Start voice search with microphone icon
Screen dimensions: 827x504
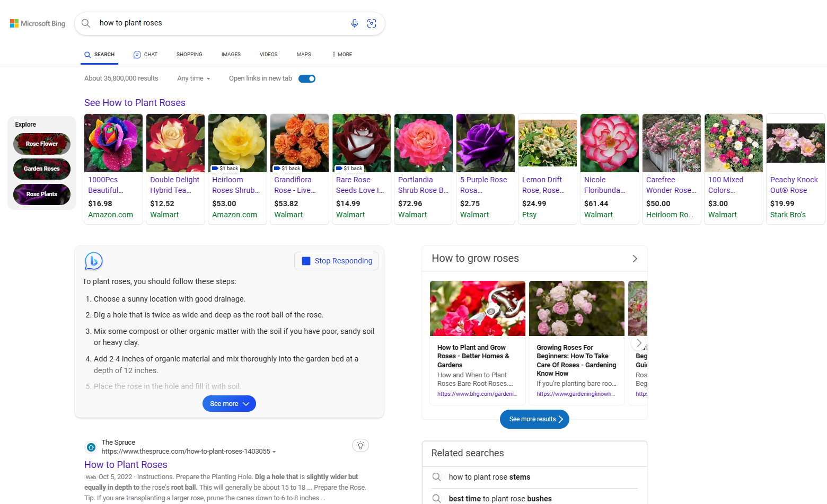[355, 23]
